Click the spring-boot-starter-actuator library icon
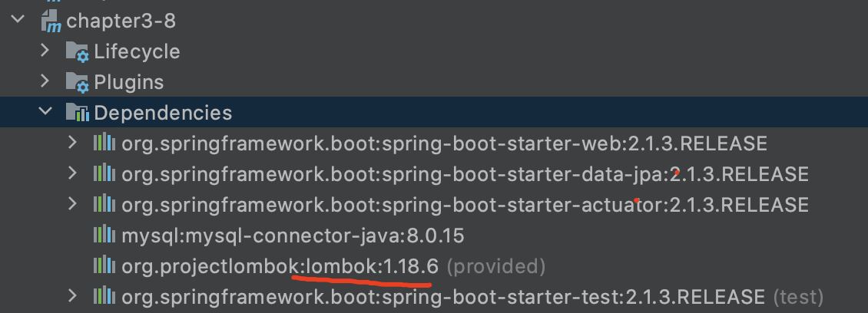Viewport: 868px width, 313px height. click(x=104, y=205)
